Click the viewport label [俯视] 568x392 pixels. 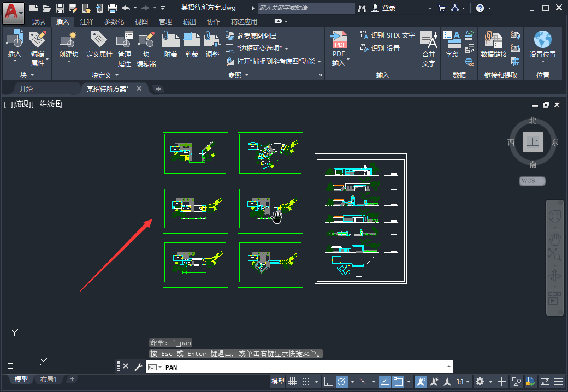point(22,104)
